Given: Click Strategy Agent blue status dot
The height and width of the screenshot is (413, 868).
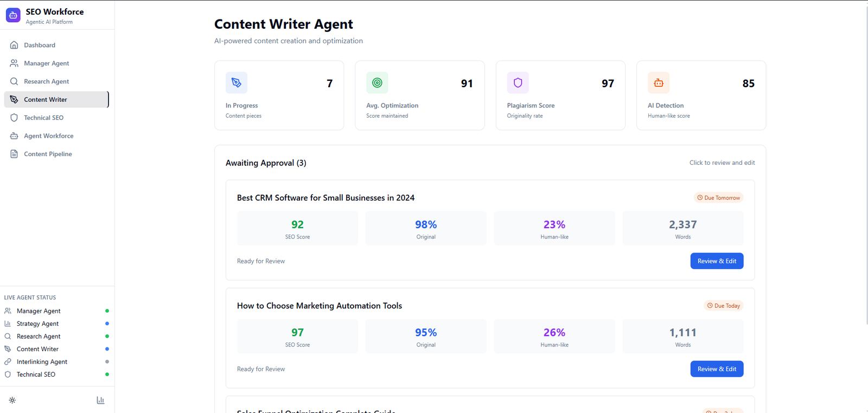Looking at the screenshot, I should (x=107, y=324).
